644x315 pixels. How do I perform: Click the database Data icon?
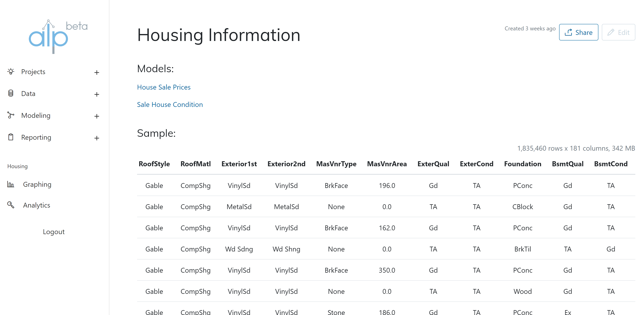pos(11,93)
